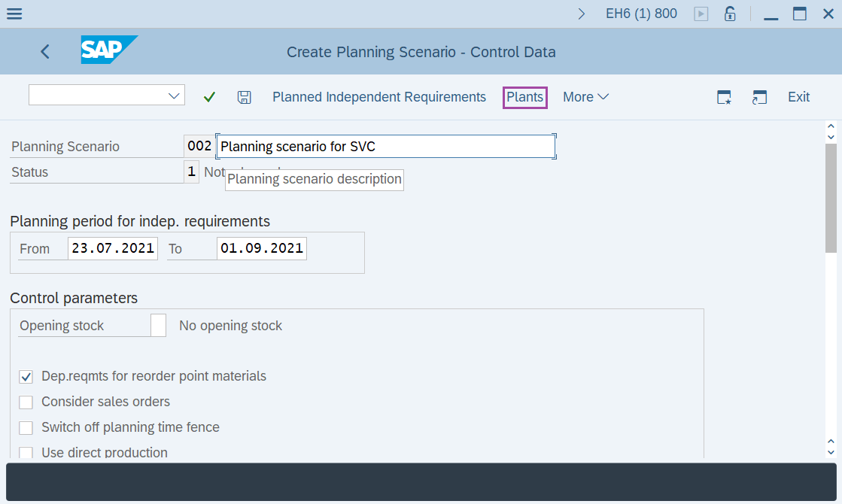842x504 pixels.
Task: Select the Plants menu option
Action: click(x=524, y=96)
